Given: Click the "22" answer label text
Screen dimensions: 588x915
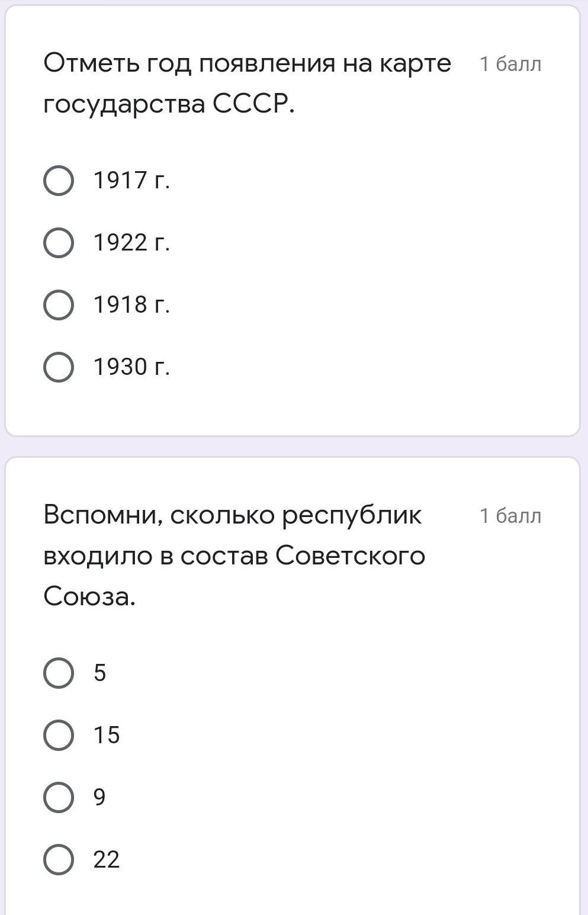Looking at the screenshot, I should click(x=107, y=859).
